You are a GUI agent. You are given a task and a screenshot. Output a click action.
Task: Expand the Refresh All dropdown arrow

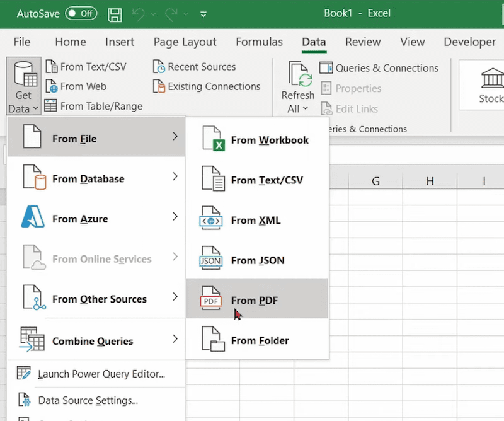[x=306, y=108]
